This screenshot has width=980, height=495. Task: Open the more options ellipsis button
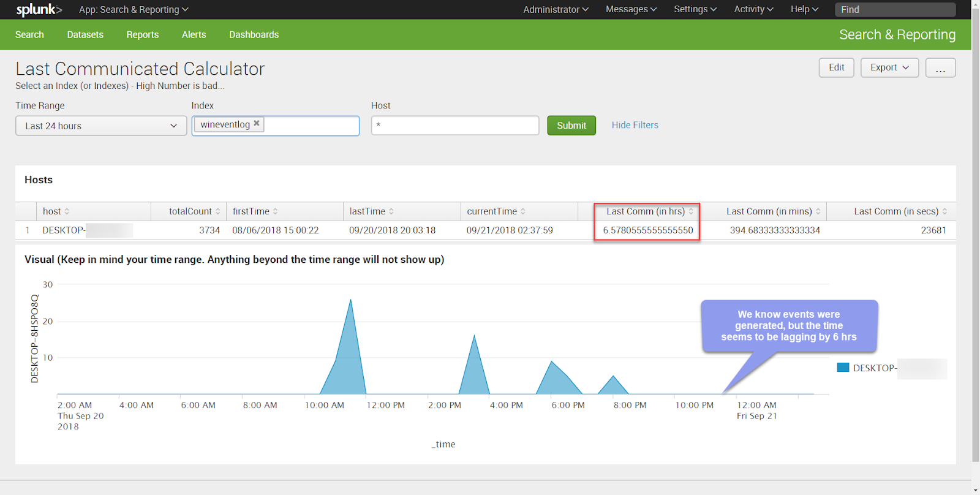point(940,67)
